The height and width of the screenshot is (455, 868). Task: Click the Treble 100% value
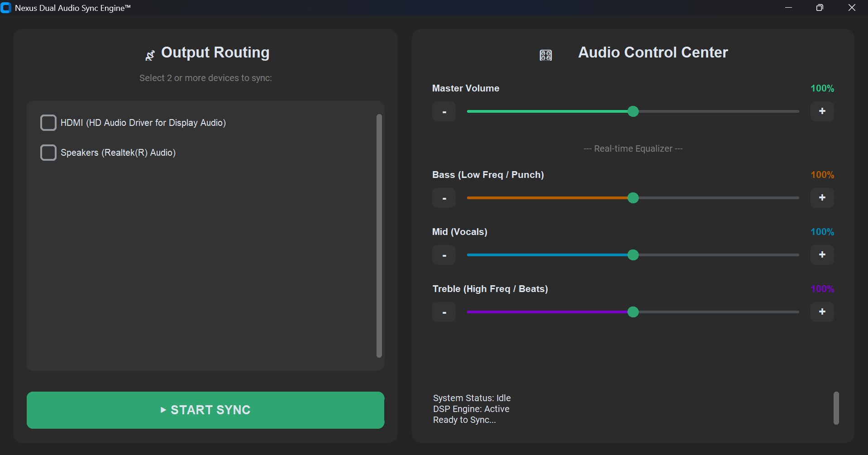pos(822,289)
